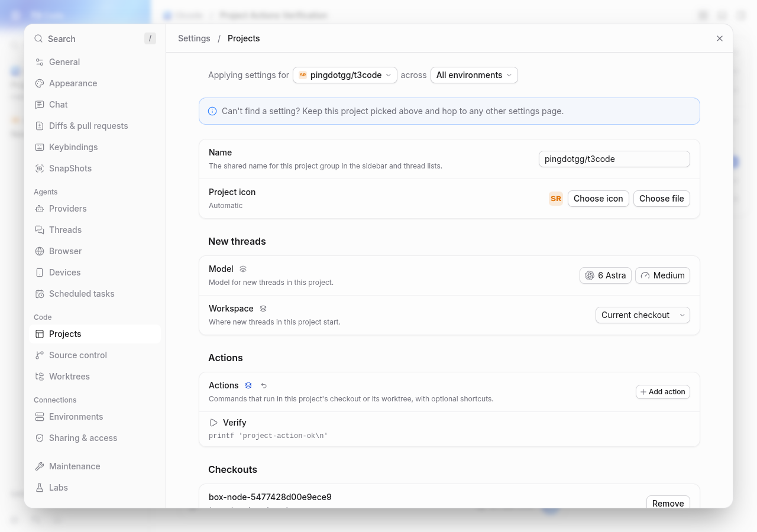This screenshot has width=757, height=532.
Task: Click the layers icon beside Workspace
Action: [x=263, y=309]
